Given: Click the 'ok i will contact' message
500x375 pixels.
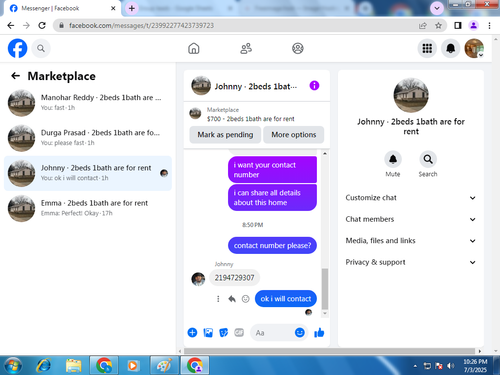Looking at the screenshot, I should click(x=286, y=299).
